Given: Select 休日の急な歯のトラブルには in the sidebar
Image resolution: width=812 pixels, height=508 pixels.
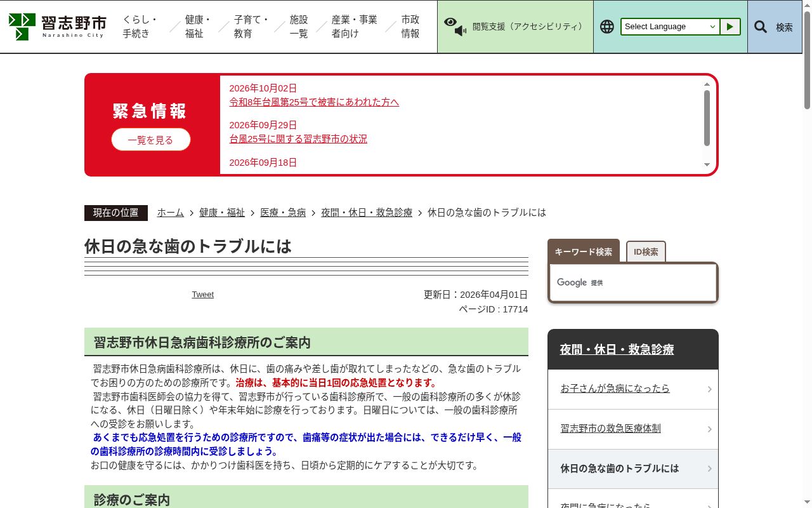Looking at the screenshot, I should pos(633,469).
